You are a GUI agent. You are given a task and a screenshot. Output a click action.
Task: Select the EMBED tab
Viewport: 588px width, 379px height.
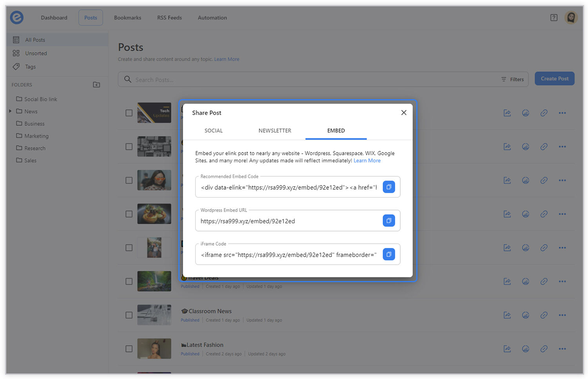pos(336,131)
